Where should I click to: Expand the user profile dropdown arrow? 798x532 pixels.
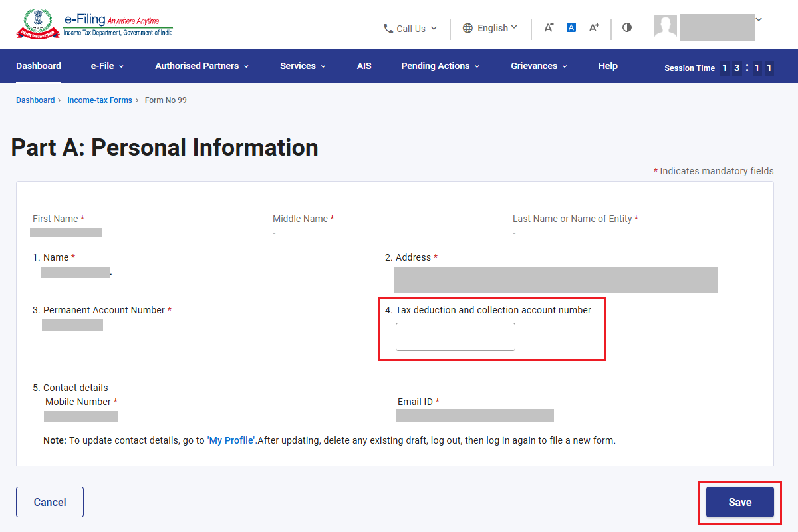pos(759,19)
